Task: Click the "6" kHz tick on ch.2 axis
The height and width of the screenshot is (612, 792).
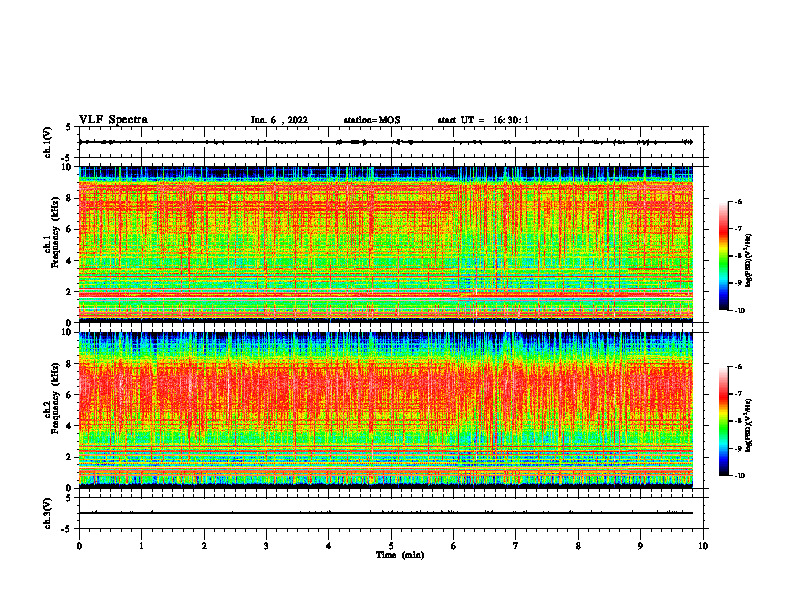Action: 69,395
